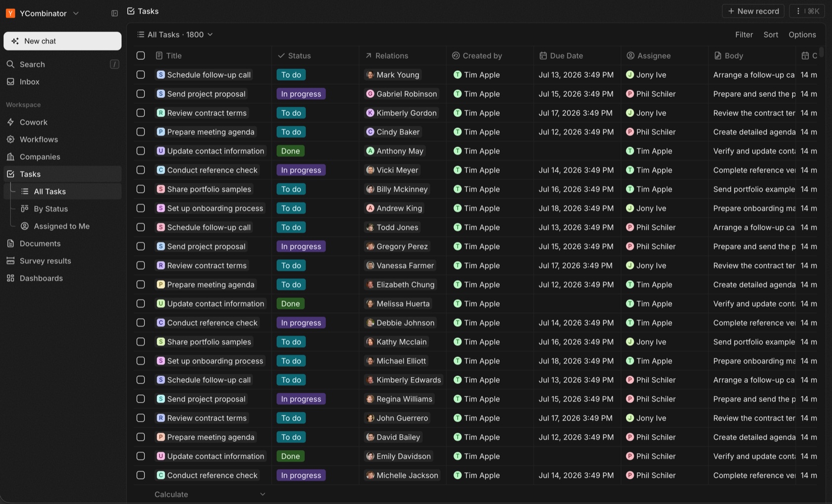Open Assignee Jony Ive on Mark Young row
The height and width of the screenshot is (504, 832).
pos(646,75)
